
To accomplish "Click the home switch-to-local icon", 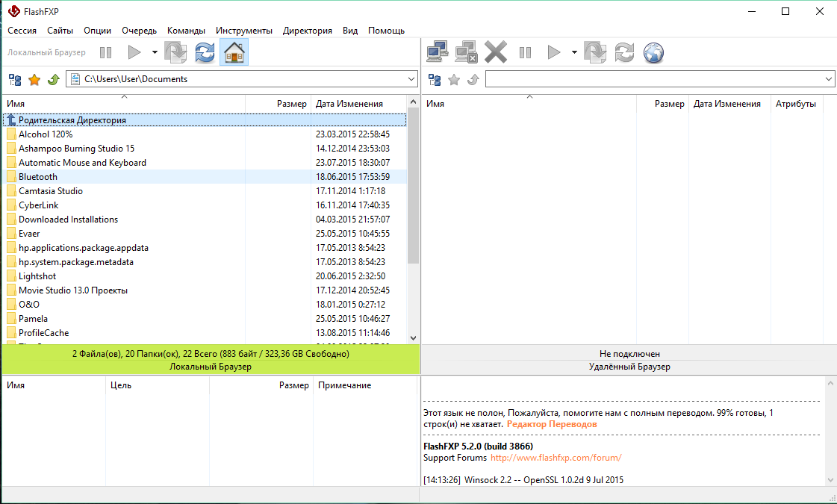I will pos(234,52).
